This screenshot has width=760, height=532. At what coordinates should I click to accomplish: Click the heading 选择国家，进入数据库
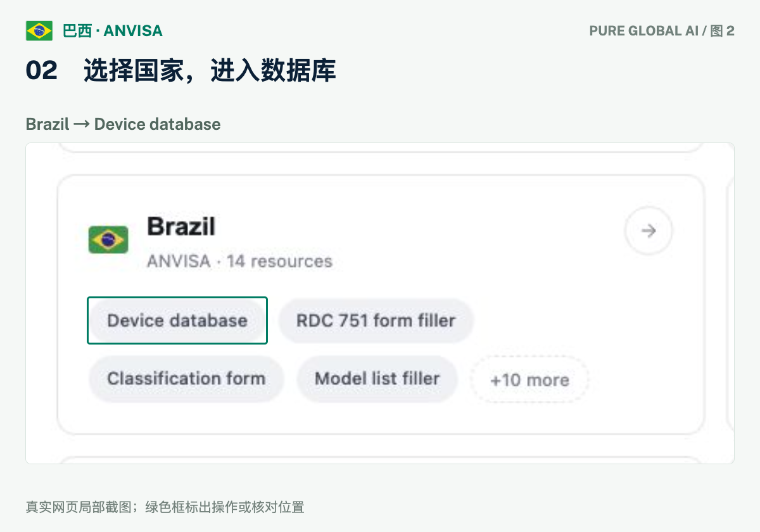tap(210, 71)
